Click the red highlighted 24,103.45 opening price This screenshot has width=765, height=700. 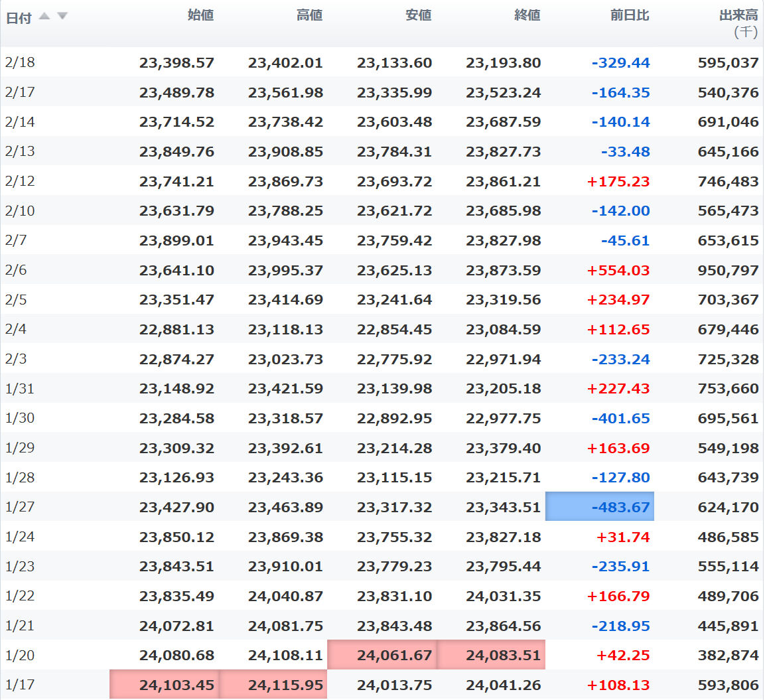165,685
